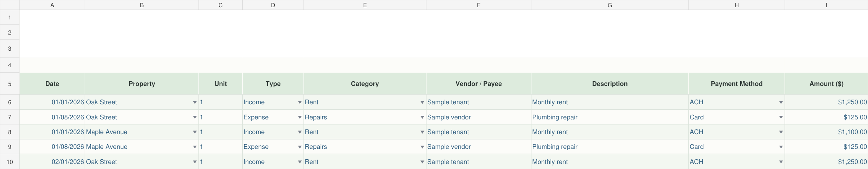Select "Expense" cell in row 9
This screenshot has width=868, height=169.
click(x=273, y=147)
